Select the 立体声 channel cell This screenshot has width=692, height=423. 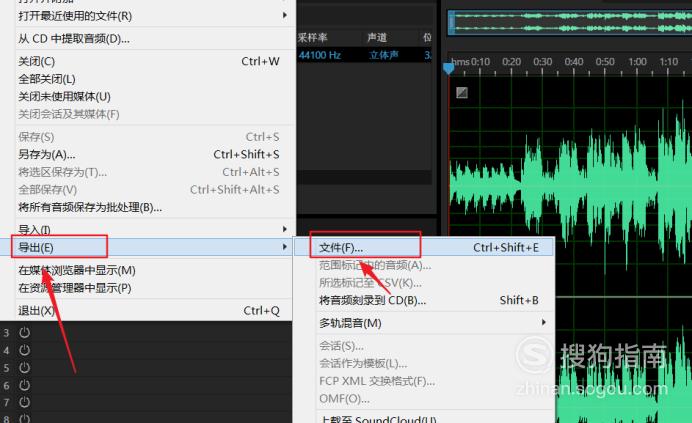coord(384,55)
